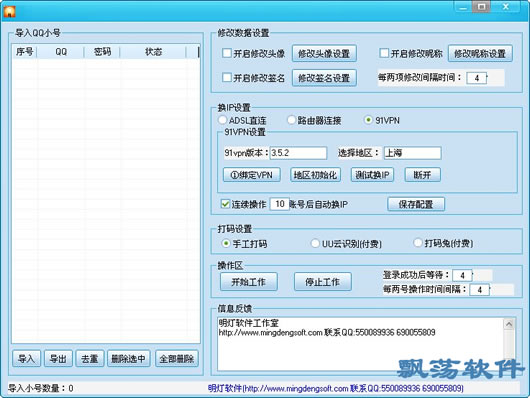This screenshot has width=530, height=398.
Task: Click the 开始工作 button
Action: click(249, 282)
